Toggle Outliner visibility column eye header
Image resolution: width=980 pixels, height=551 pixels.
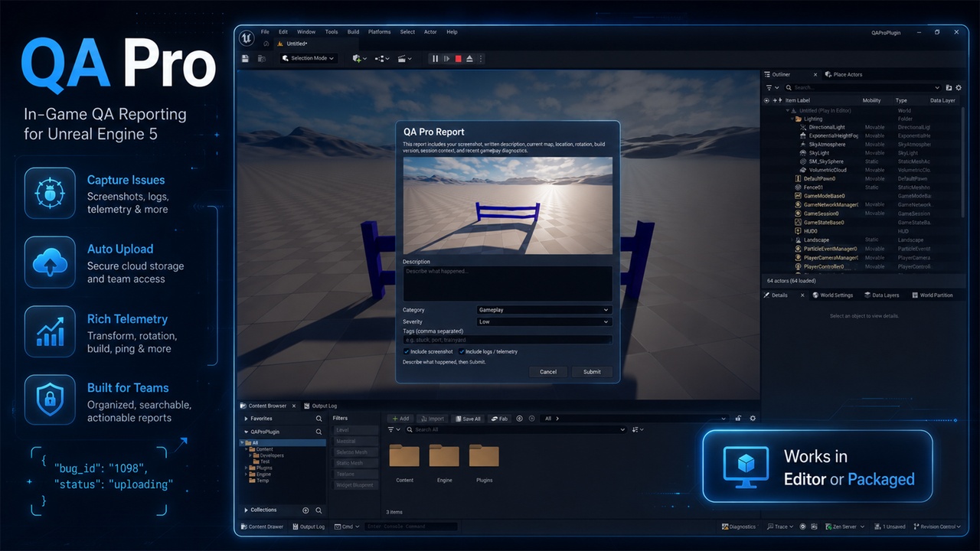pyautogui.click(x=766, y=100)
